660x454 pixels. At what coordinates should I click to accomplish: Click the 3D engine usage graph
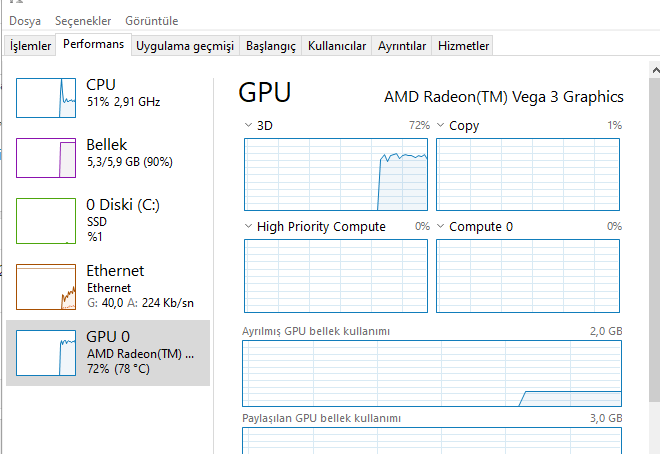click(336, 173)
